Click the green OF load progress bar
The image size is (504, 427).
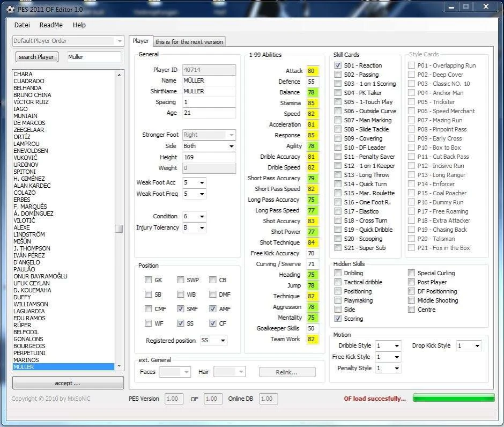tap(453, 398)
